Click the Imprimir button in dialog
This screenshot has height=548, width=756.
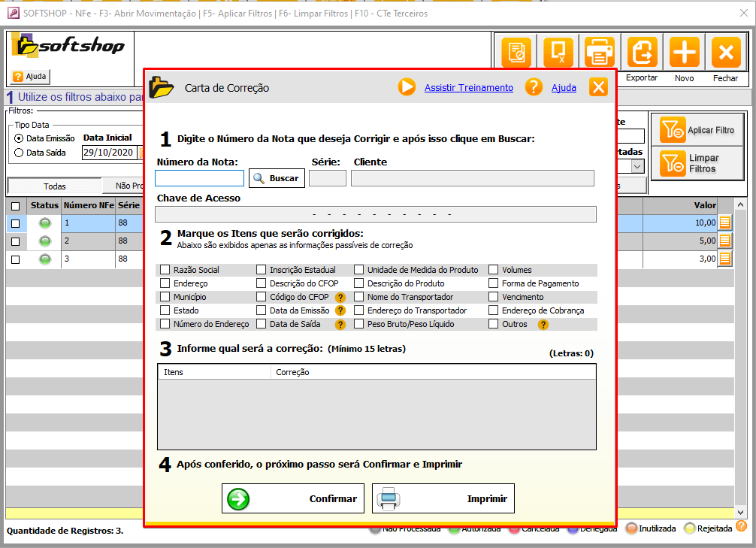pos(443,498)
